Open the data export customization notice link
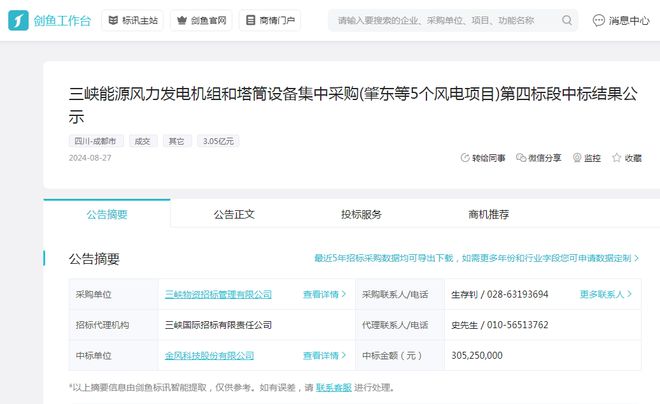Image resolution: width=660 pixels, height=404 pixels. [476, 258]
